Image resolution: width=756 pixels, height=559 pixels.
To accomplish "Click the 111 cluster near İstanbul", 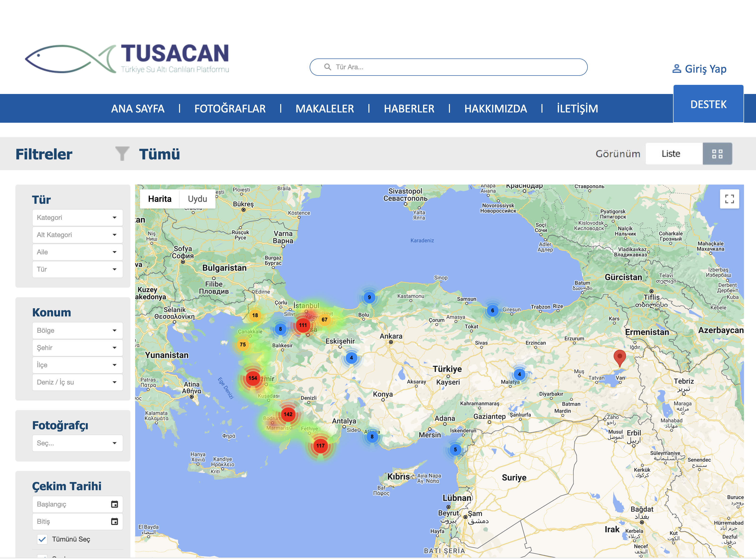I will (302, 325).
